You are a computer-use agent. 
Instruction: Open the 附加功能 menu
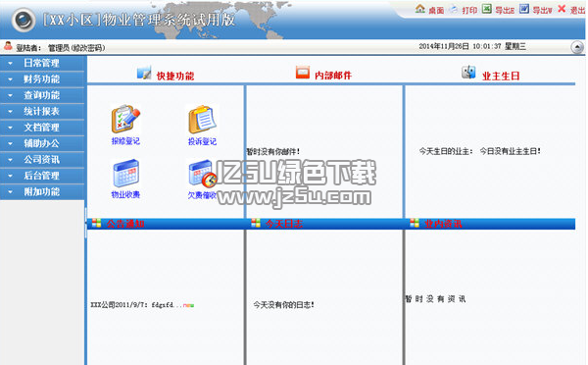[42, 192]
